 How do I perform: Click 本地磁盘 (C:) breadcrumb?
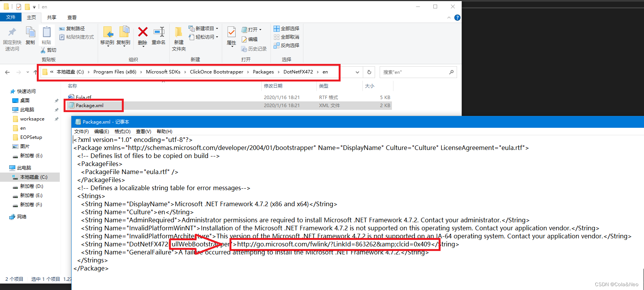[70, 72]
